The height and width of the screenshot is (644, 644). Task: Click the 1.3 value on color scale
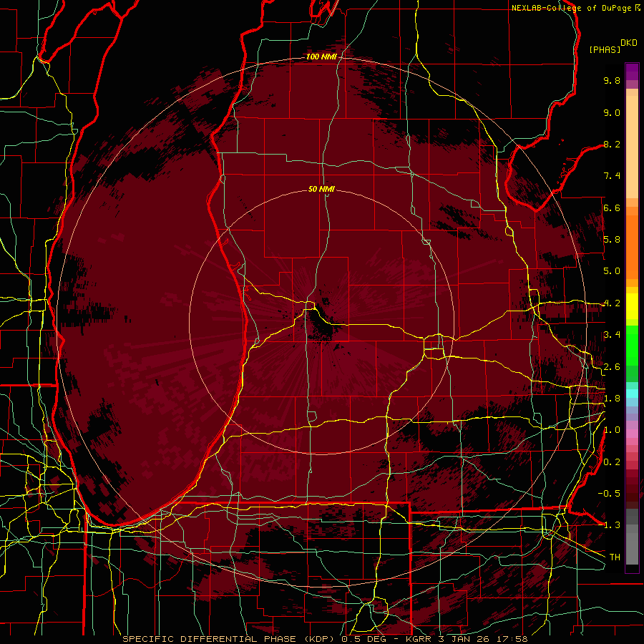point(612,525)
